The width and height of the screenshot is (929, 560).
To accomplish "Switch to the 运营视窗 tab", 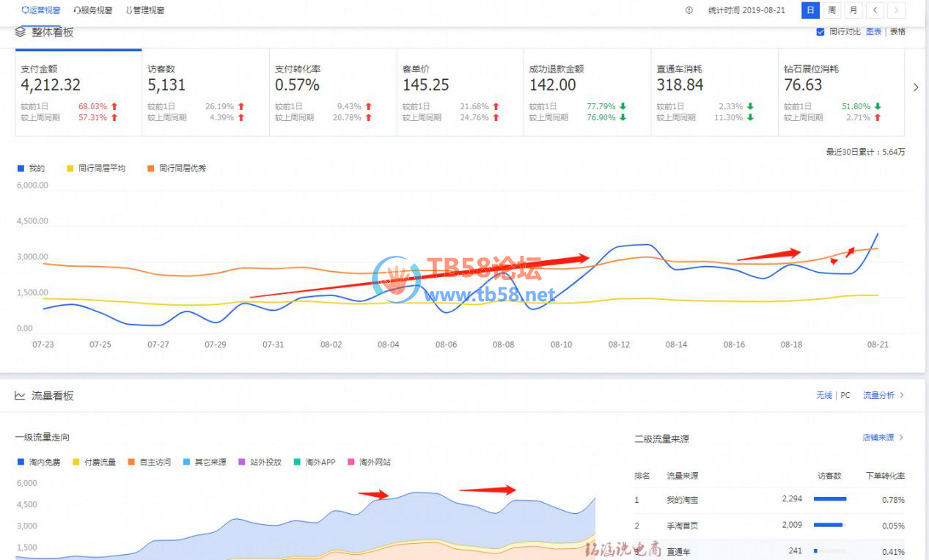I will pyautogui.click(x=42, y=10).
